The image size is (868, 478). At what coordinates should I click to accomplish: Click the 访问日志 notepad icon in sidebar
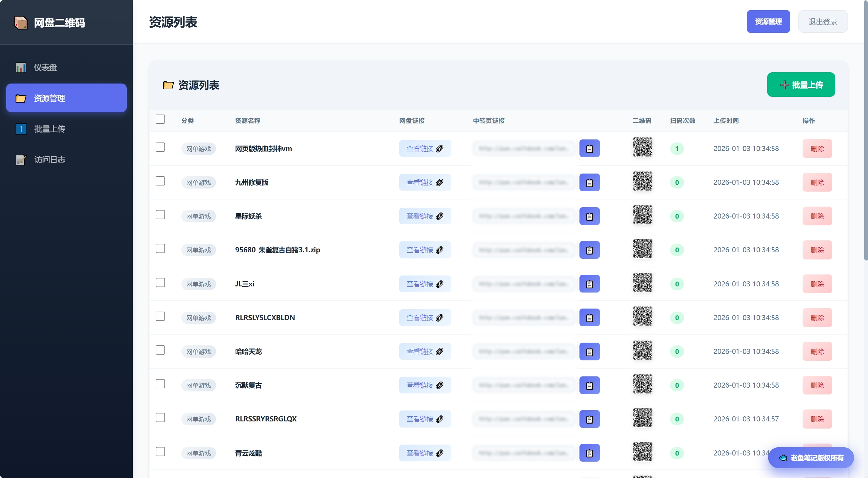[x=21, y=160]
